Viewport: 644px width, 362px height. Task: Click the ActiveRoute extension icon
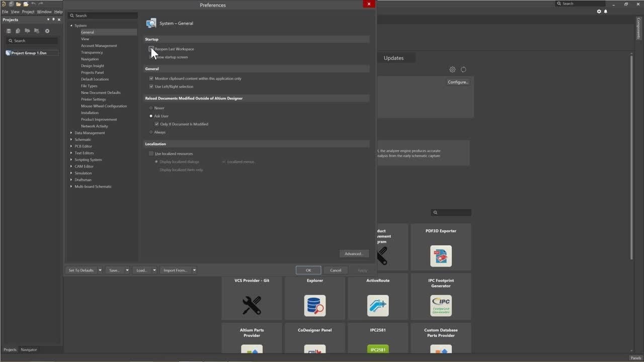[x=378, y=305]
